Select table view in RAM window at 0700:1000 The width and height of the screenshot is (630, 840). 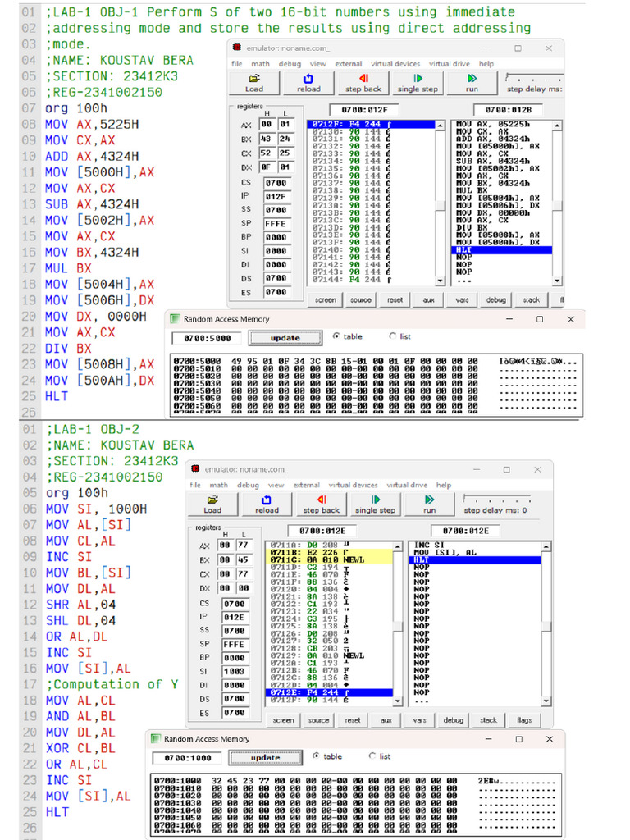(x=316, y=756)
